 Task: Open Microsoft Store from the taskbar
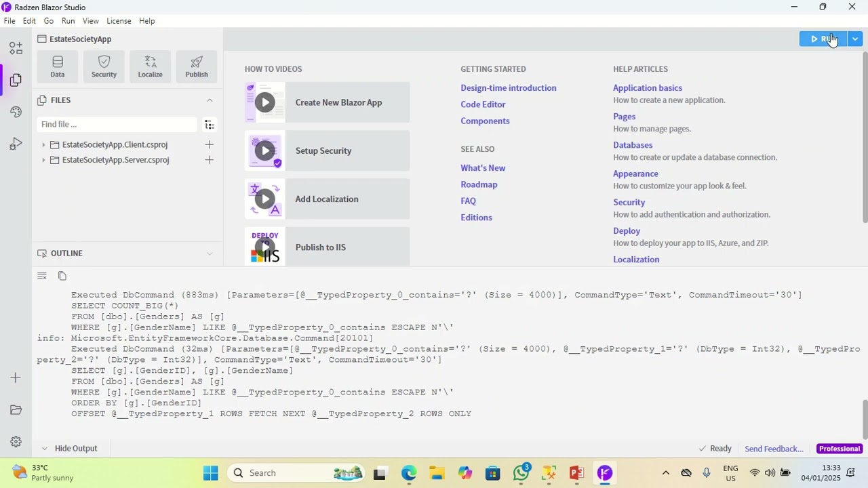point(493,473)
